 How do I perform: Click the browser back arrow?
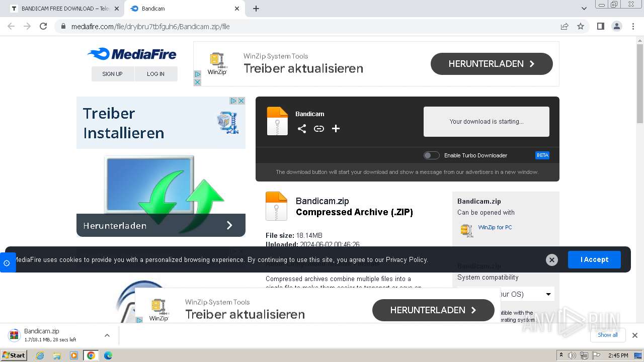(x=11, y=26)
